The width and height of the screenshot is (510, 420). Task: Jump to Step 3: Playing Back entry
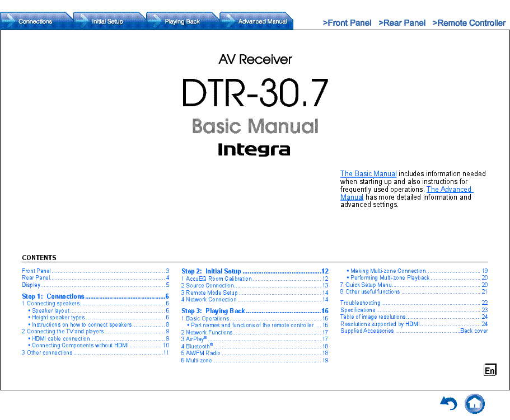pos(213,311)
